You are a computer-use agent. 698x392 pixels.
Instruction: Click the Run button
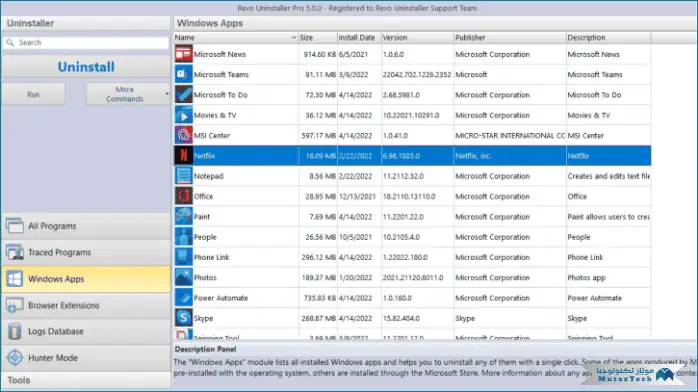pos(33,94)
